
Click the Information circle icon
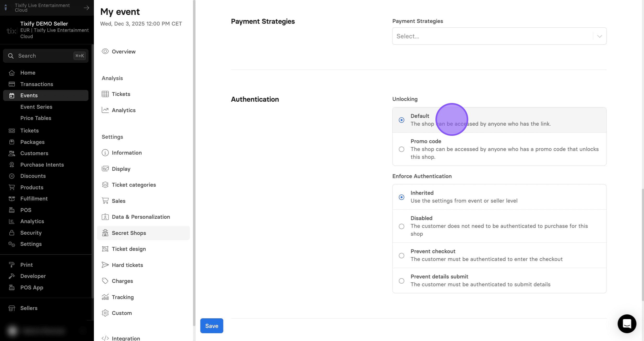pos(105,153)
